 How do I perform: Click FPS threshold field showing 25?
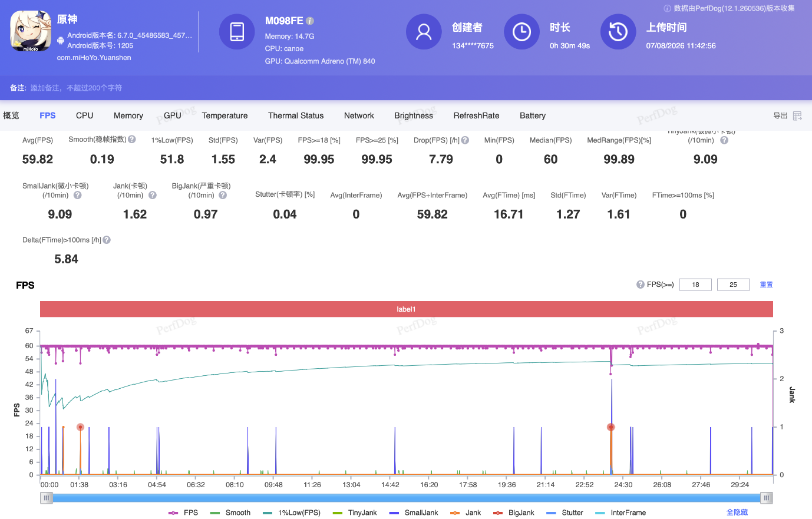click(733, 285)
